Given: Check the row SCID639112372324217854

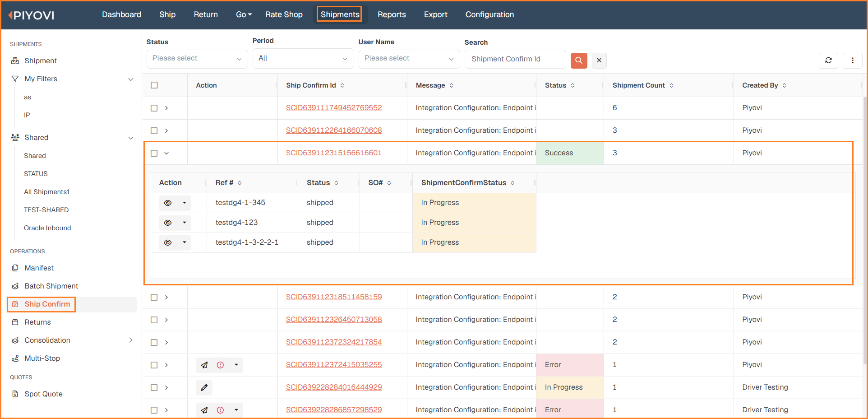Looking at the screenshot, I should (154, 342).
